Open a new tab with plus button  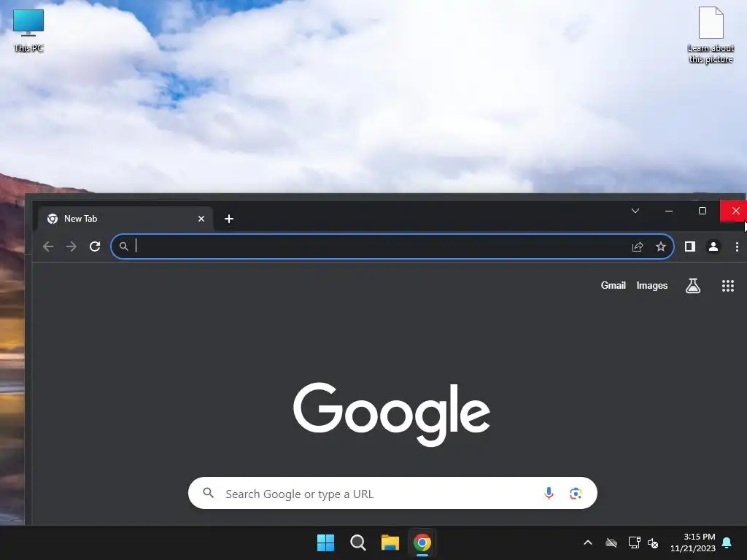point(228,219)
